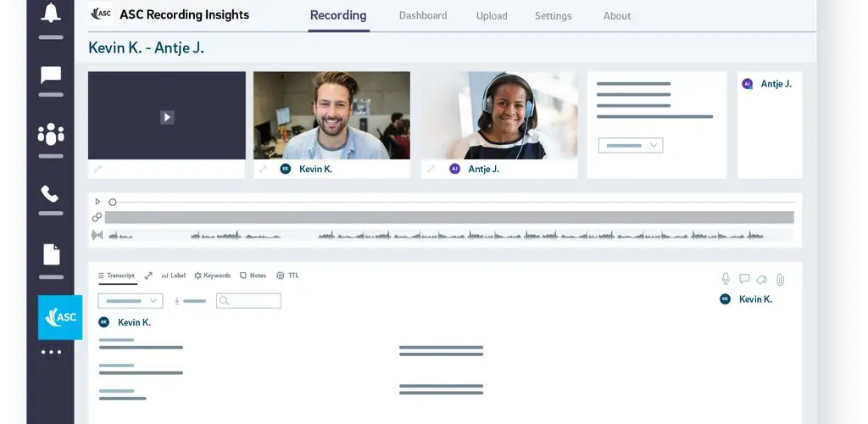Open the Notes view
Viewport: 868px width, 424px height.
click(x=253, y=276)
